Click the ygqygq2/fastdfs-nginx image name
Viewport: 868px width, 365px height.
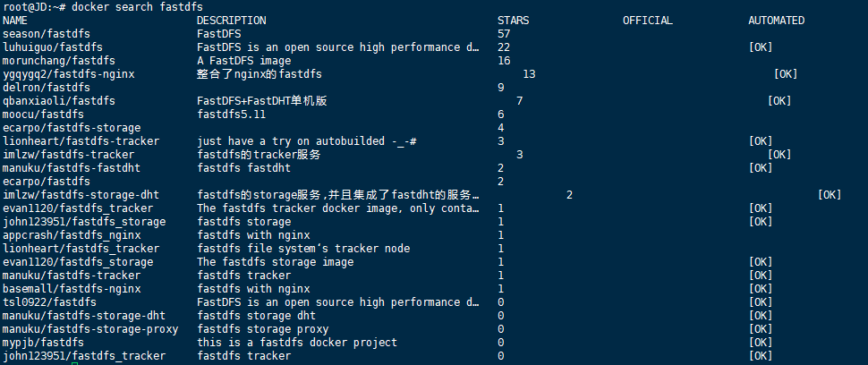(x=69, y=74)
